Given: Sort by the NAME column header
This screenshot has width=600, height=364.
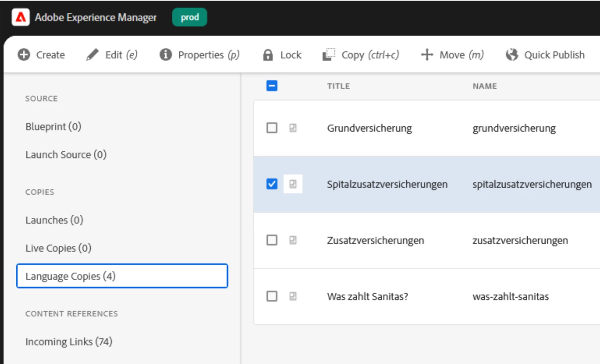Looking at the screenshot, I should coord(485,86).
